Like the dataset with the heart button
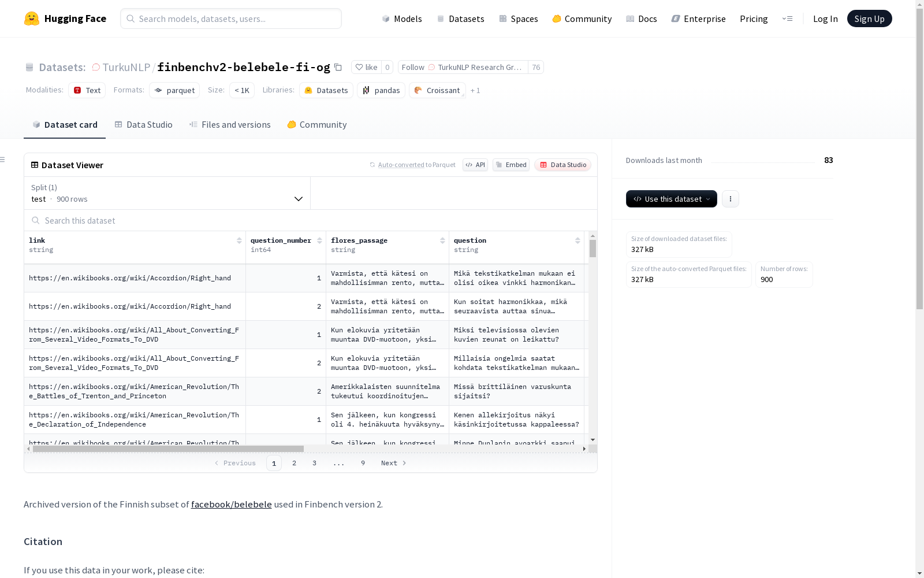 pos(366,67)
